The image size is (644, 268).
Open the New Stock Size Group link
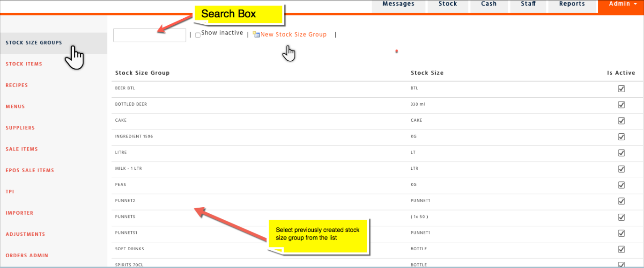pos(293,34)
